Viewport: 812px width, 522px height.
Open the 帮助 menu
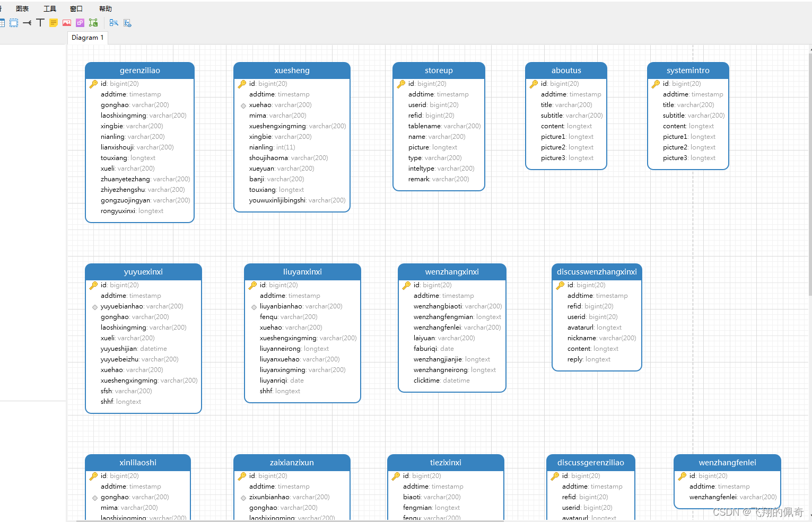(104, 8)
